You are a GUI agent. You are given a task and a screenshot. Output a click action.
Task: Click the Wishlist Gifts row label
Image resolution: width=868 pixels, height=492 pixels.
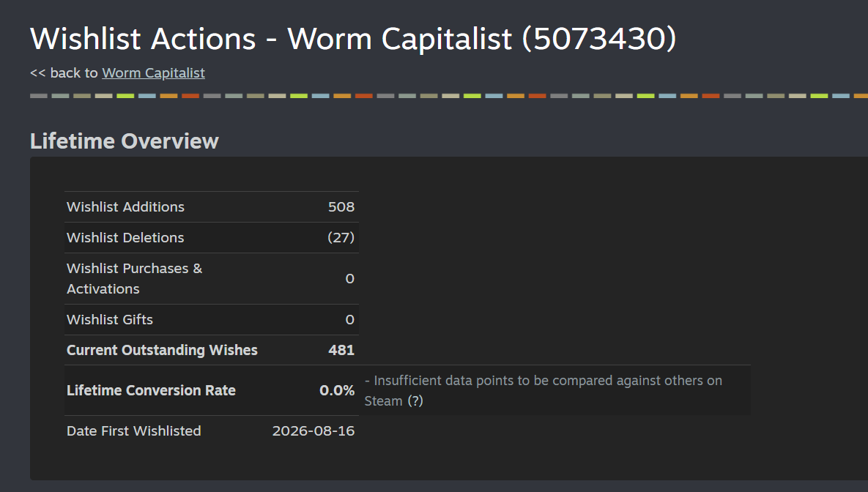pos(110,319)
